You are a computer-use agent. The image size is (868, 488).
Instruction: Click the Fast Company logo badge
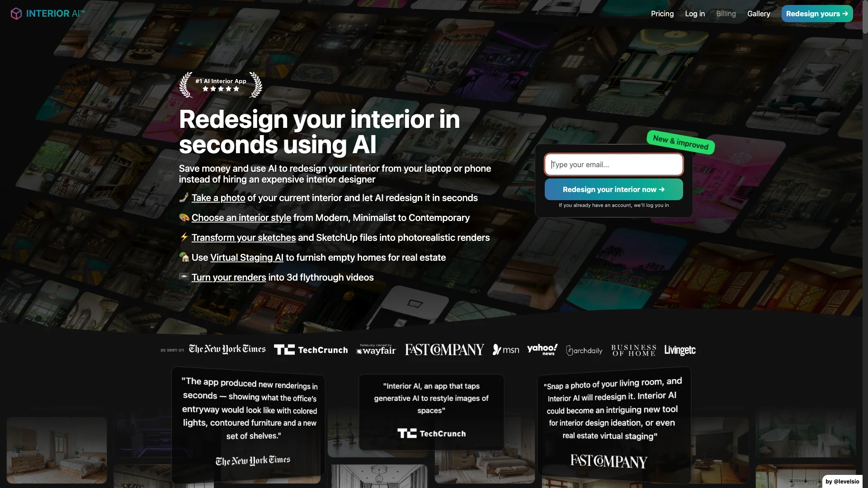445,350
